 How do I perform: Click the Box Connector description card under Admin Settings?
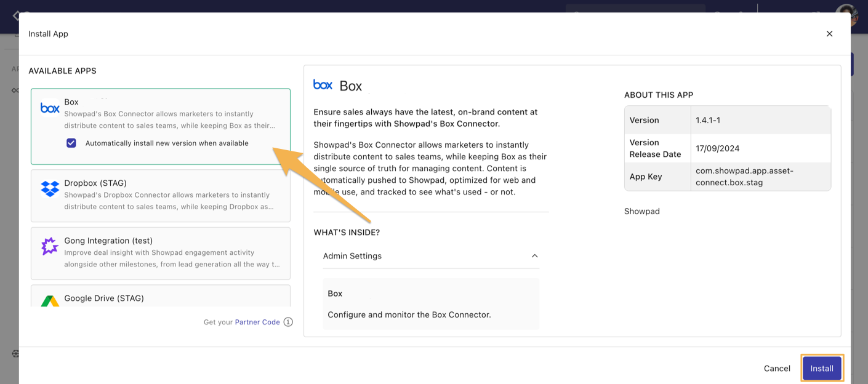pos(431,304)
